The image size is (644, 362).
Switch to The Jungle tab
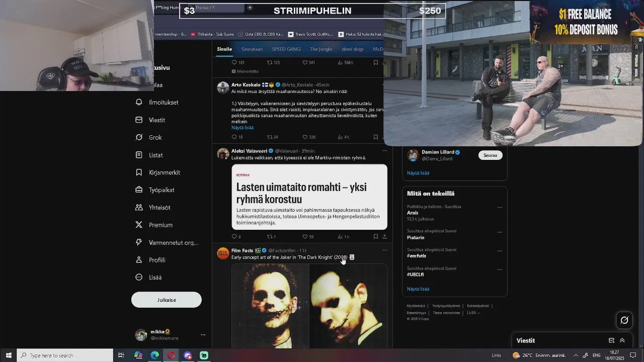point(321,49)
